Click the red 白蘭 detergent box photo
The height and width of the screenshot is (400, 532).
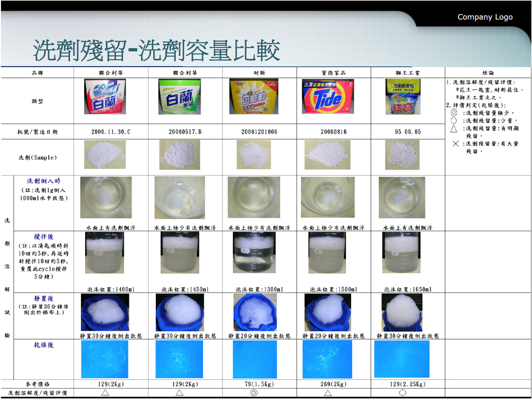click(x=105, y=97)
